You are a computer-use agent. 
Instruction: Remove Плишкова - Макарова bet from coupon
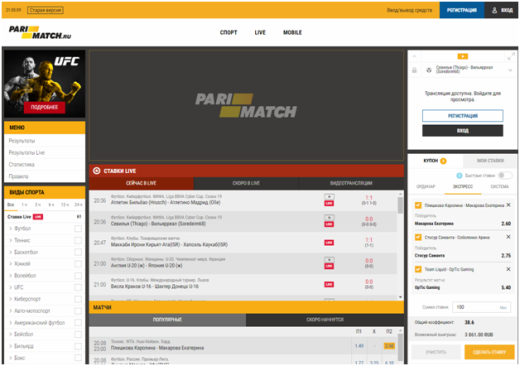508,205
